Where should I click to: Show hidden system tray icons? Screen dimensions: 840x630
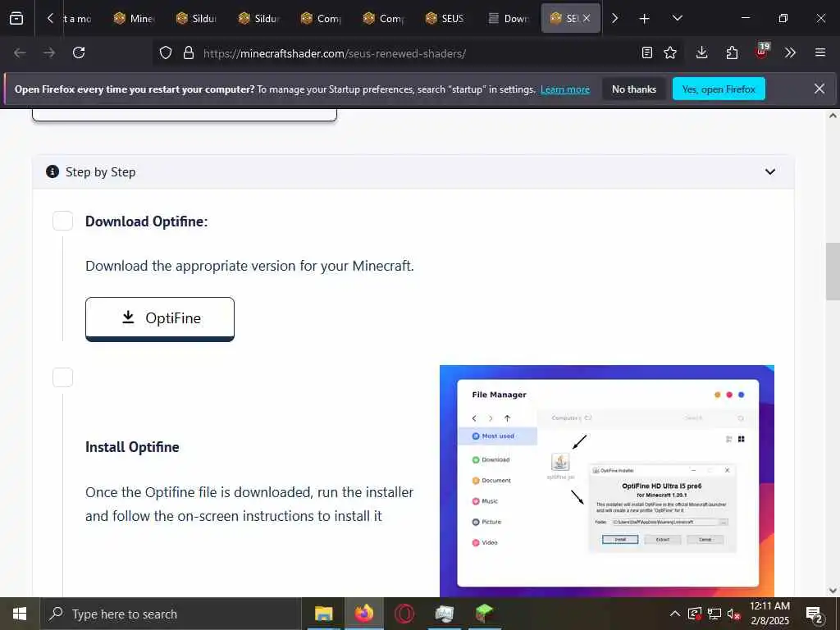pos(675,614)
